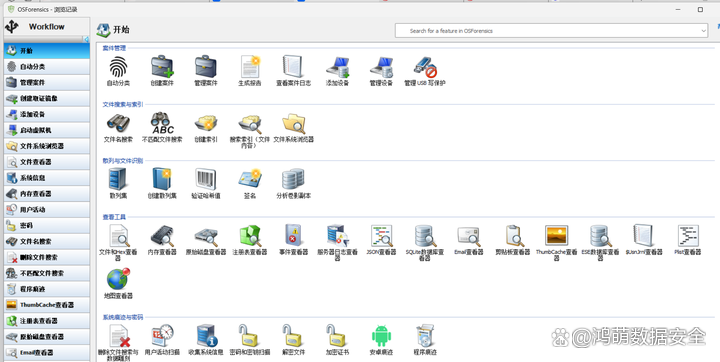
Task: Click the 用户活动扫描 clock icon
Action: point(162,336)
